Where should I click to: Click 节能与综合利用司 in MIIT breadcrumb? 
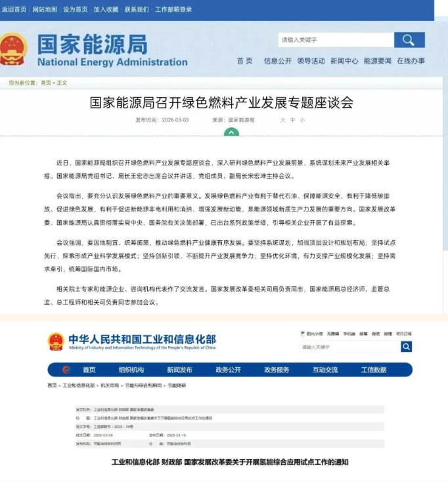(x=143, y=385)
